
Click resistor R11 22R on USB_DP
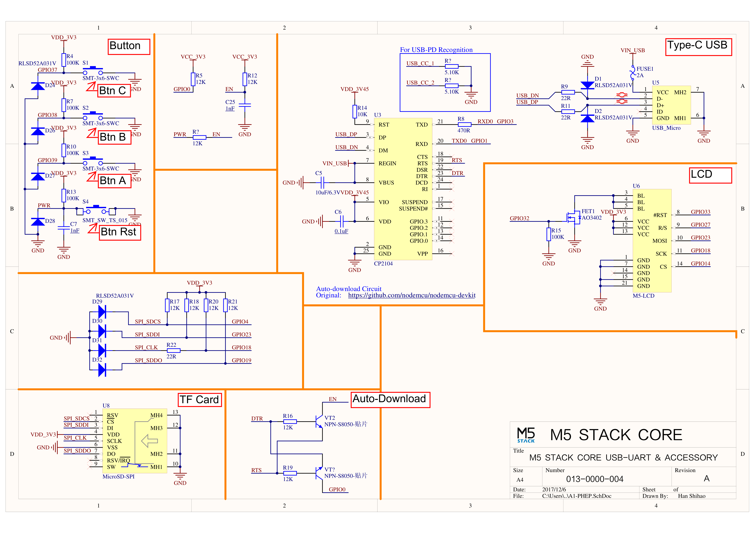click(568, 112)
